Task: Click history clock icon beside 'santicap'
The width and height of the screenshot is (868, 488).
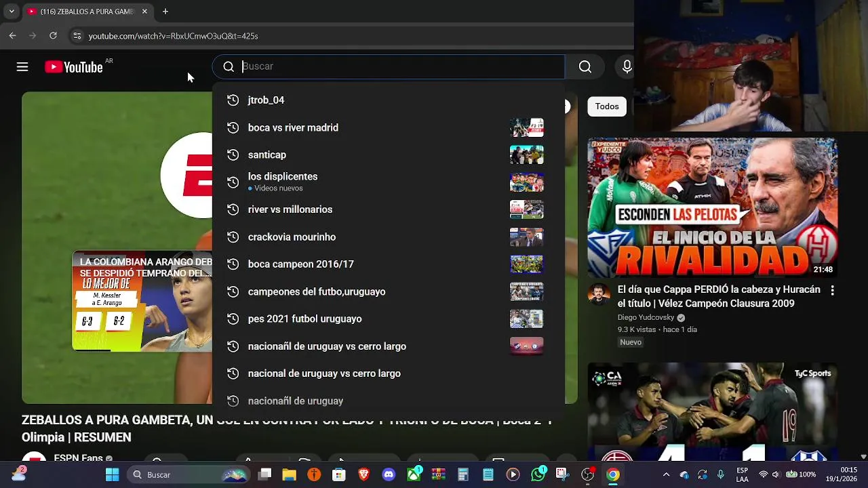Action: coord(233,155)
